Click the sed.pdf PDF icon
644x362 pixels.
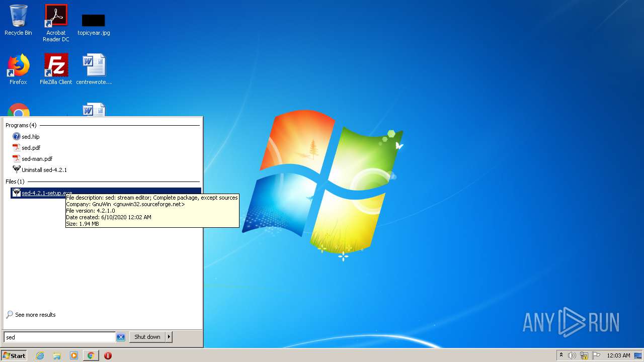(x=16, y=147)
